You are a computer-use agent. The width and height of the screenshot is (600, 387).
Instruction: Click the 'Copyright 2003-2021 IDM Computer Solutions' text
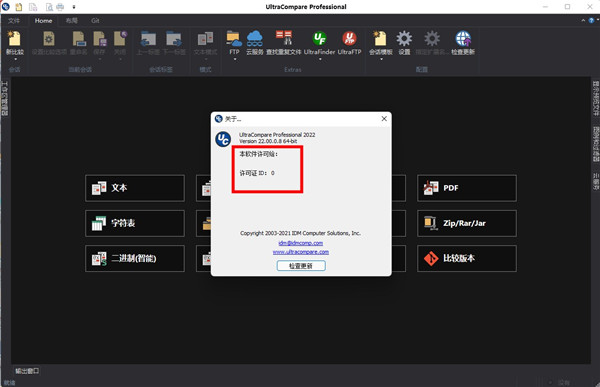[x=300, y=233]
